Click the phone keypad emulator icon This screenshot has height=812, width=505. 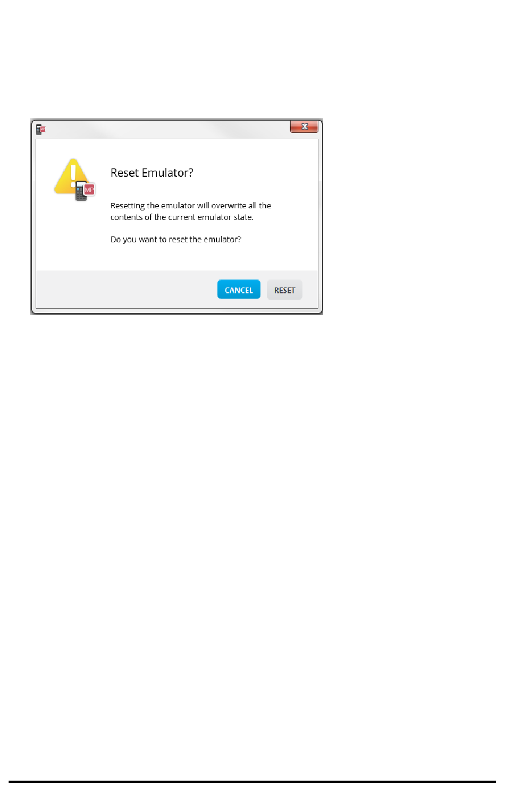pos(81,191)
